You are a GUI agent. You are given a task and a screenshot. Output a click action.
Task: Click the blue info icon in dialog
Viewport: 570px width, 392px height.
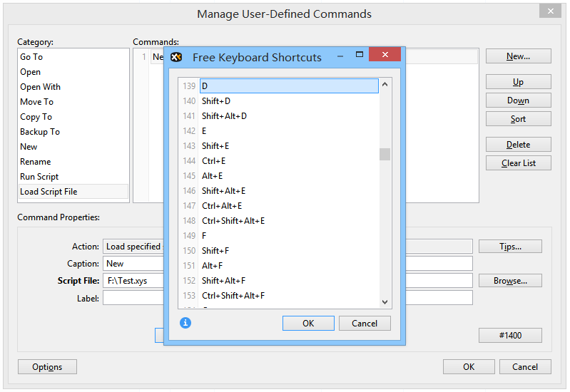click(x=185, y=323)
